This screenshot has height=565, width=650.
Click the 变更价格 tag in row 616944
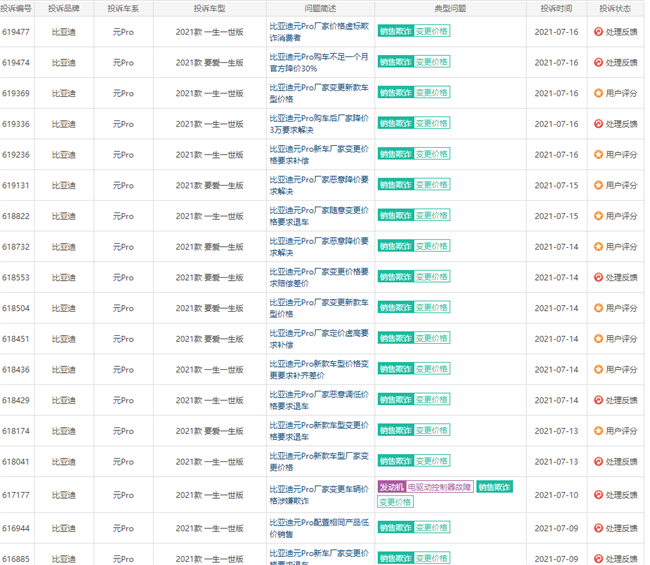(432, 527)
